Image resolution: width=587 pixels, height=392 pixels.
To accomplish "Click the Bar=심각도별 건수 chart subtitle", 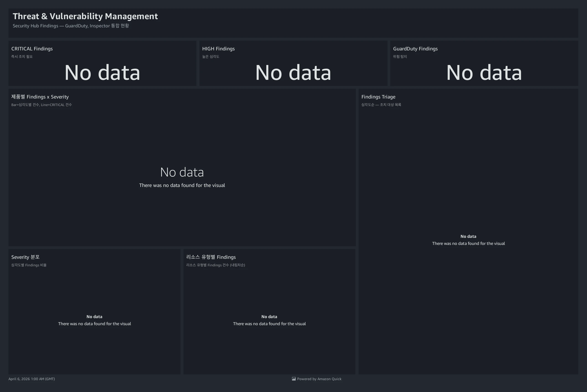I will point(41,105).
